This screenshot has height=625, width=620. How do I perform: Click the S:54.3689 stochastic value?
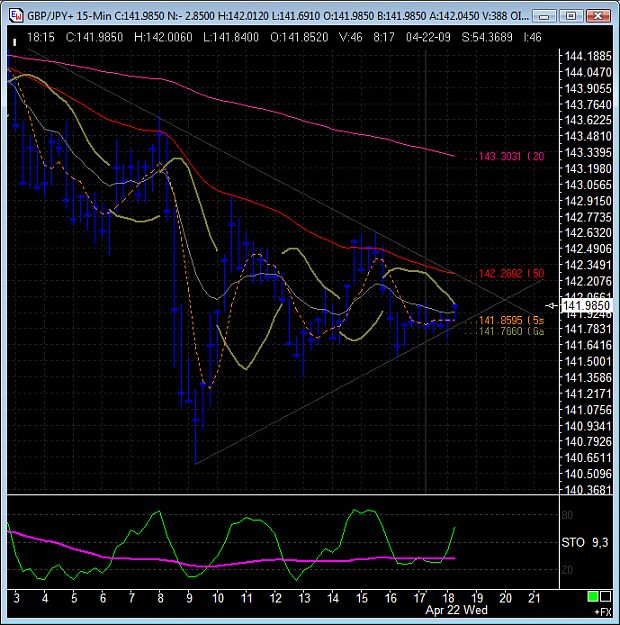487,37
